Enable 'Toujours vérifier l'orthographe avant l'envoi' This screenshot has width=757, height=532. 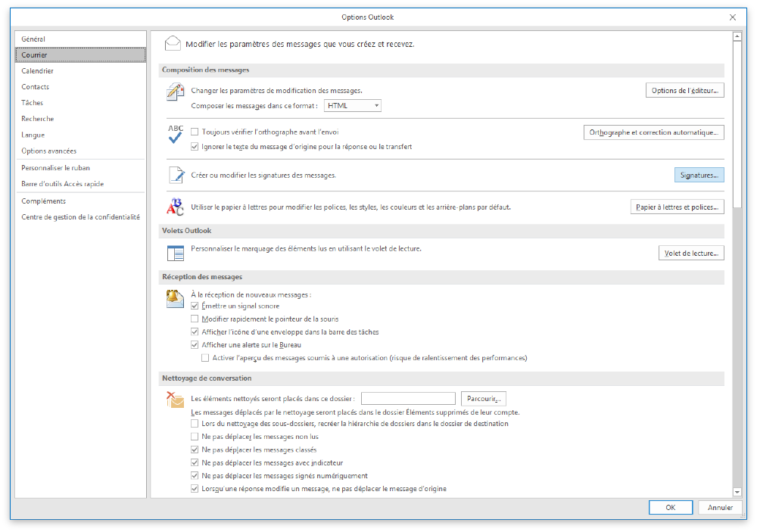point(195,132)
